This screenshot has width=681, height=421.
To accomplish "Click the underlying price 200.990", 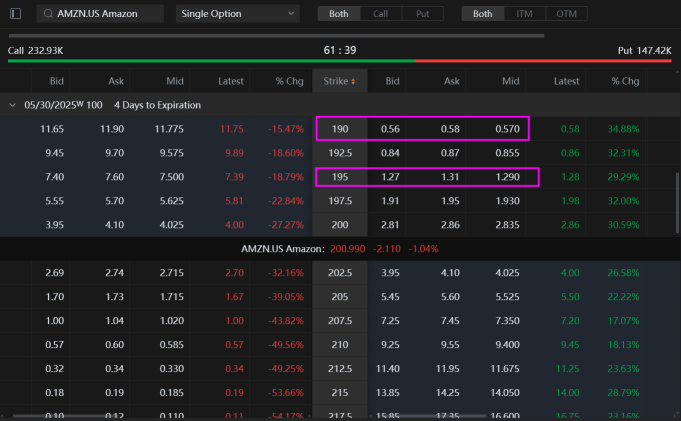I will (x=347, y=249).
